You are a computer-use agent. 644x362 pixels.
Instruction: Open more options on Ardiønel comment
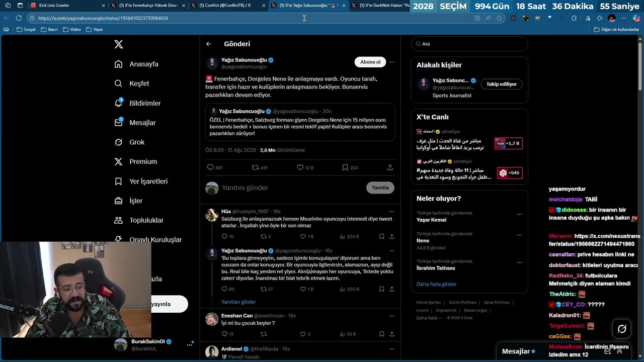point(391,348)
